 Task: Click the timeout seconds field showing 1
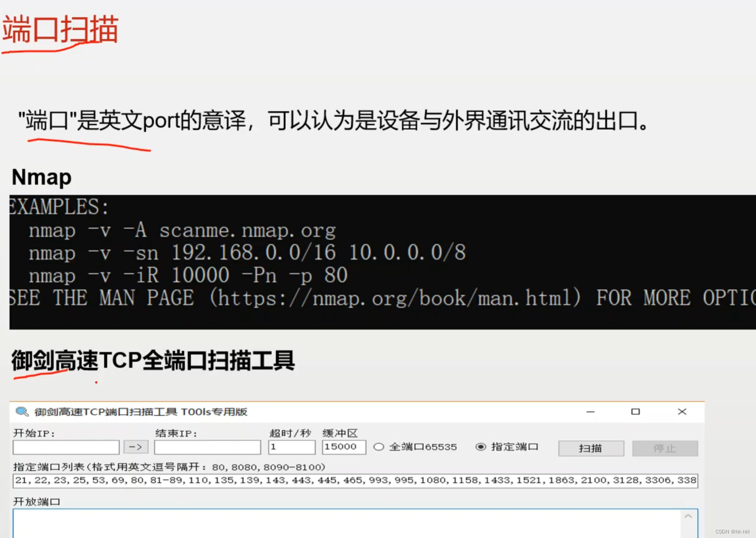pos(292,447)
